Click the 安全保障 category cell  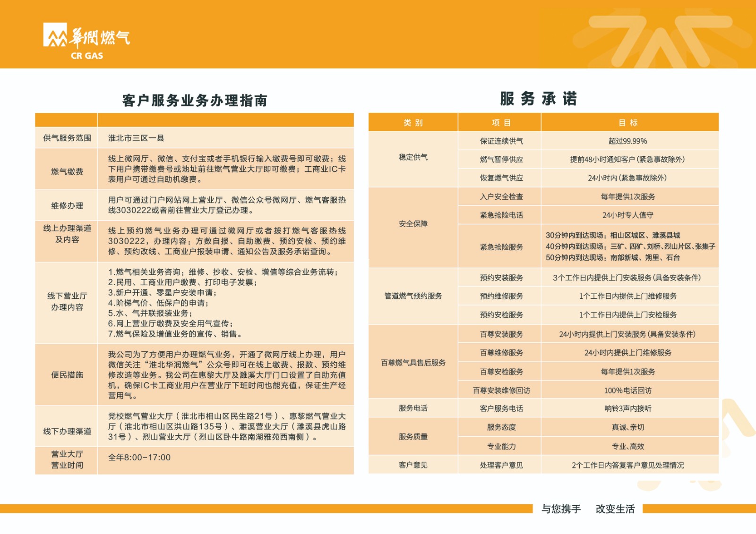[x=413, y=224]
